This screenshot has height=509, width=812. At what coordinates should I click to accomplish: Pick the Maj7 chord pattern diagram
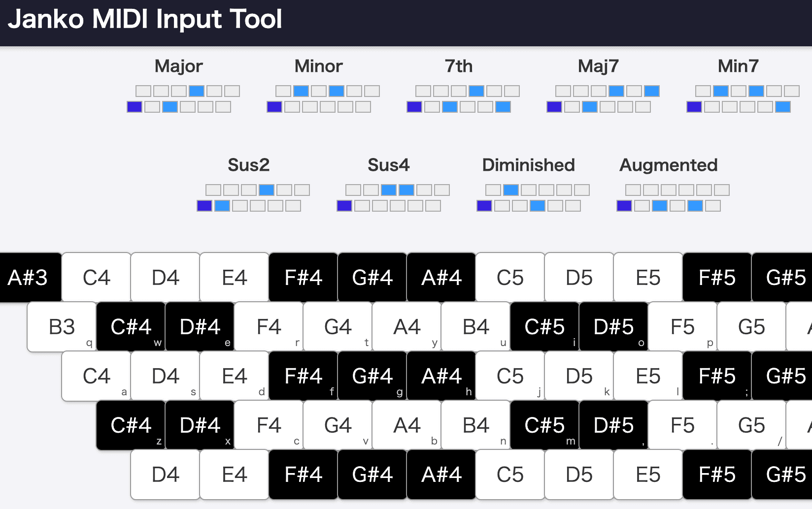coord(603,99)
